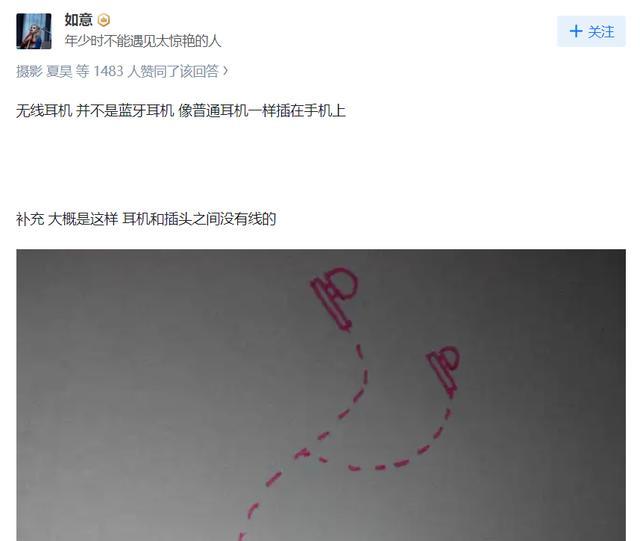Screen dimensions: 640x541
Task: Click the dashed cable near the photo bottom
Action: (249, 519)
